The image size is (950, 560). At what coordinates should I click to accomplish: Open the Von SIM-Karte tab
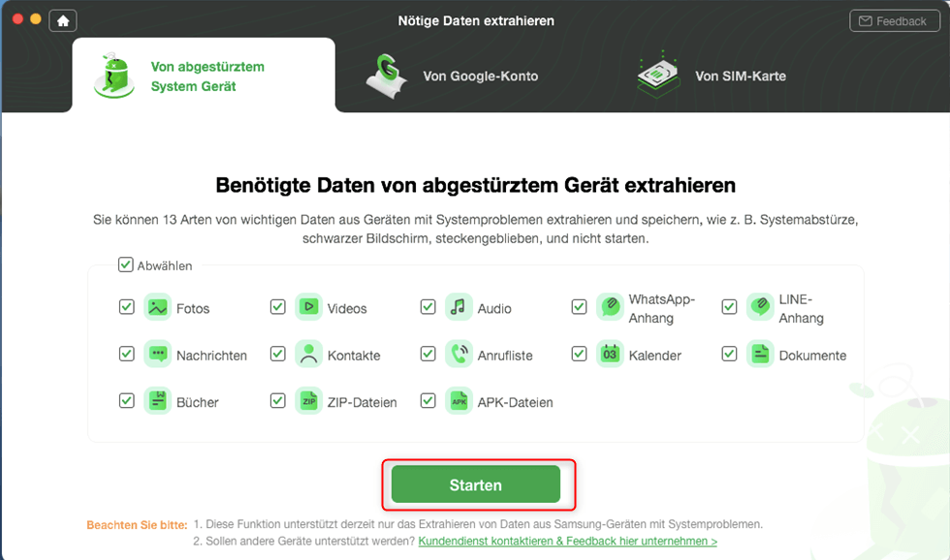(712, 76)
